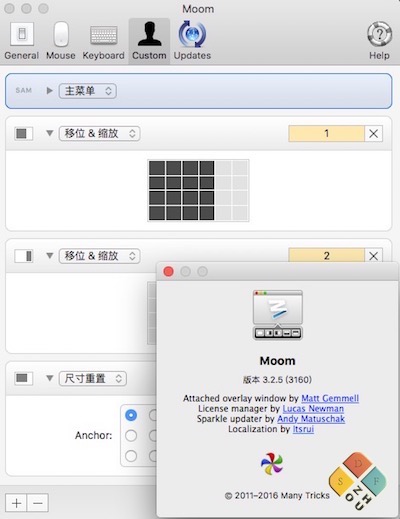Open the Itsrui localization link
The image size is (400, 519).
(303, 429)
